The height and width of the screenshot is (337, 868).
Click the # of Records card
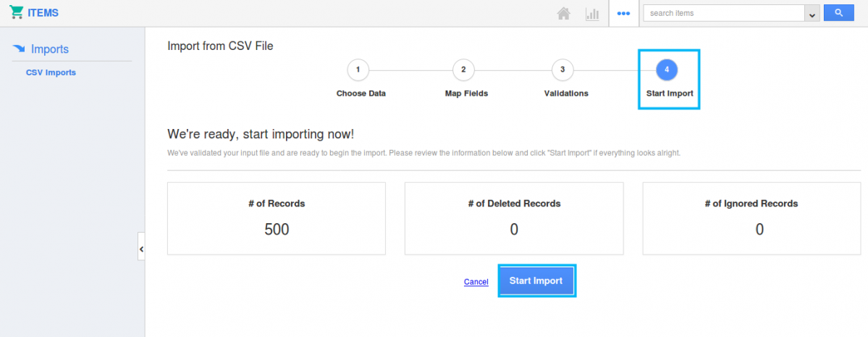click(x=277, y=218)
